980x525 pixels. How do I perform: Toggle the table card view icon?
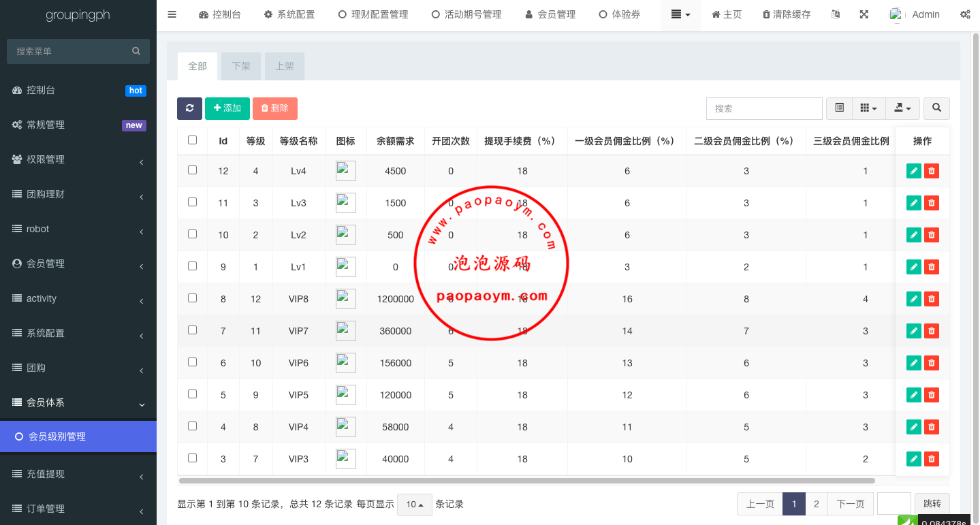[x=839, y=108]
